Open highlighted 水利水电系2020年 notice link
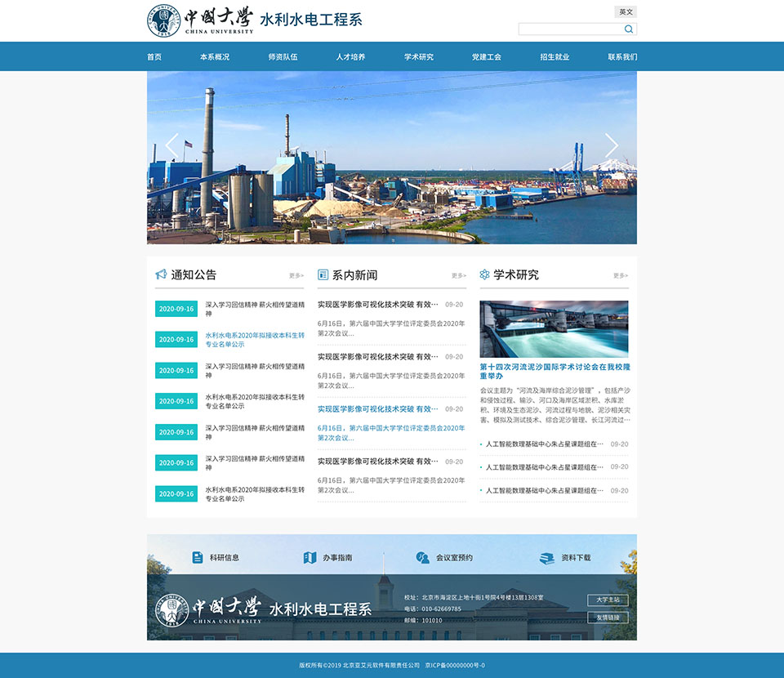This screenshot has width=784, height=678. pos(254,339)
